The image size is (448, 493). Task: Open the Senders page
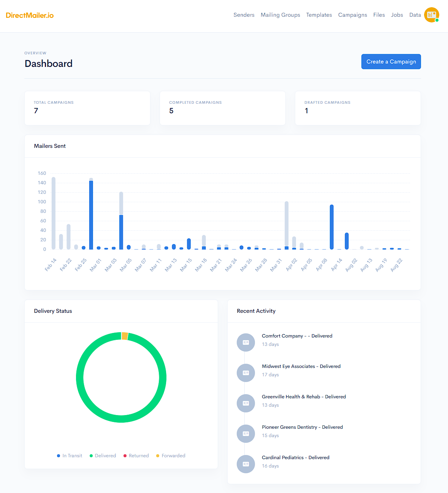[x=244, y=15]
